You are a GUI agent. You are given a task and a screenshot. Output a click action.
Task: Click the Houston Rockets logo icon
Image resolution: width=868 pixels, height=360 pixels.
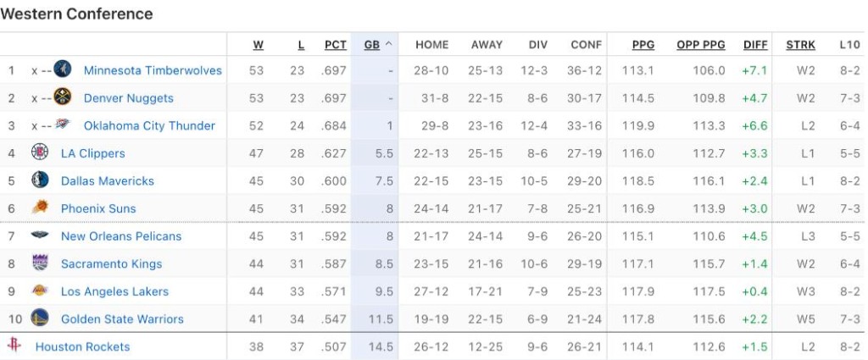click(14, 346)
